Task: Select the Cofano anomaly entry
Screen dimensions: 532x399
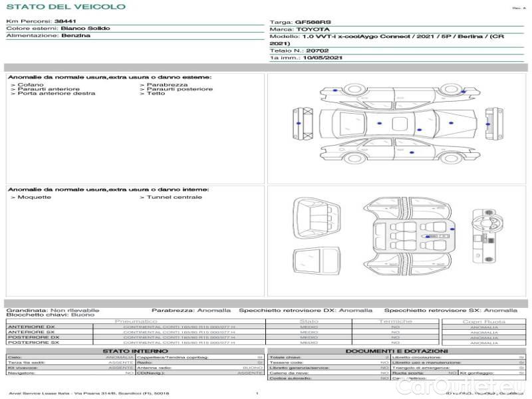Action: [x=30, y=84]
